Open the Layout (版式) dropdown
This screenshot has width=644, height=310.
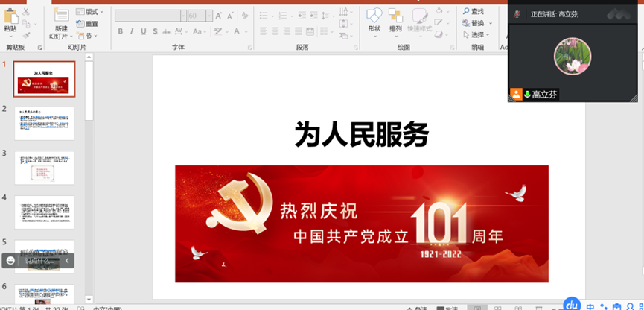pos(89,12)
